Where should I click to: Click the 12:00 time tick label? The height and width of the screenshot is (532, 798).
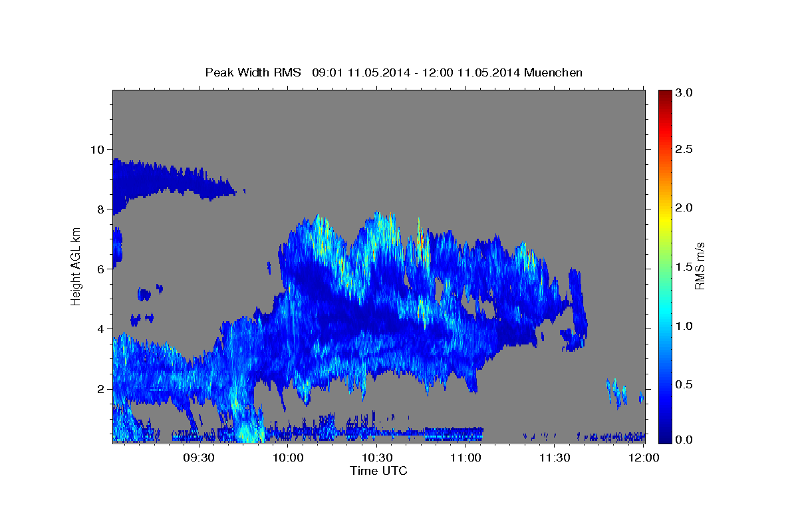click(x=644, y=458)
